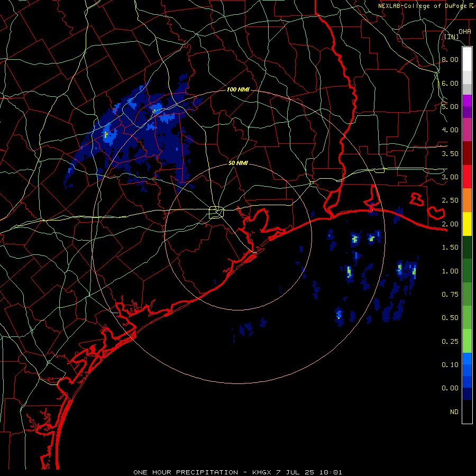Screen dimensions: 476x476
Task: Click the 3.50 legend value
Action: pyautogui.click(x=450, y=153)
